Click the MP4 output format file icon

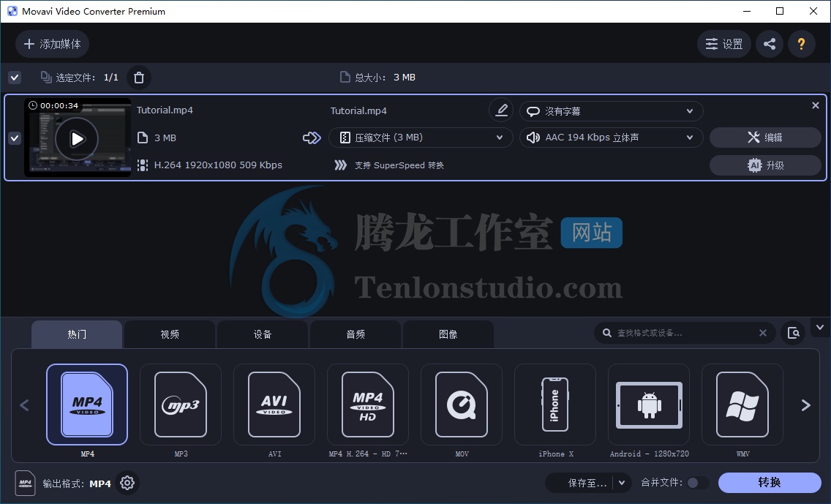click(x=25, y=483)
